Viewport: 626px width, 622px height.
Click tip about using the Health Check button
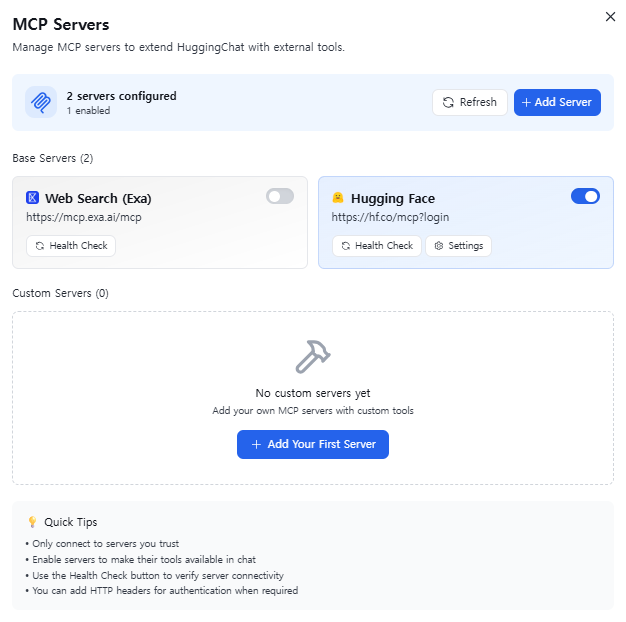coord(158,575)
